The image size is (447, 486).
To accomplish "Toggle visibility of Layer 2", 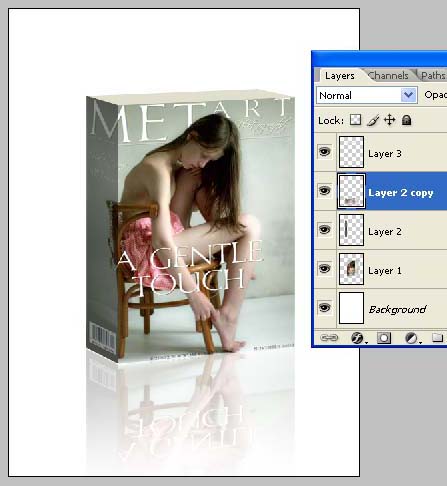I will tap(325, 230).
